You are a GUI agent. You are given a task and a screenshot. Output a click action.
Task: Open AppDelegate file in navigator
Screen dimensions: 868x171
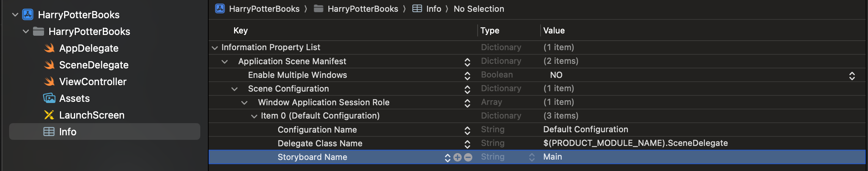point(89,48)
